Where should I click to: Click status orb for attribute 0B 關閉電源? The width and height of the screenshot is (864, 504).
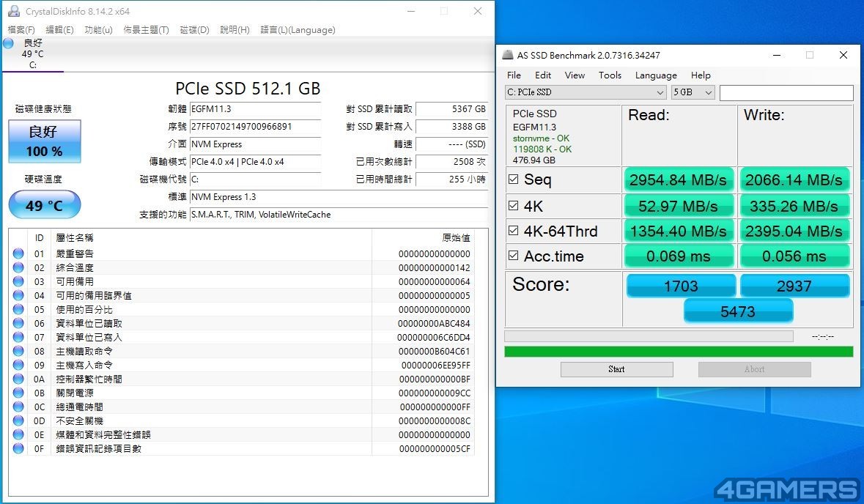pos(19,393)
